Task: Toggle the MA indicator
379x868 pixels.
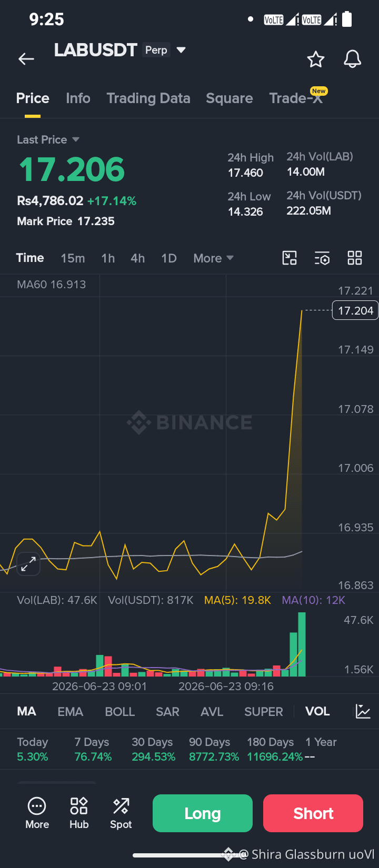Action: tap(27, 711)
